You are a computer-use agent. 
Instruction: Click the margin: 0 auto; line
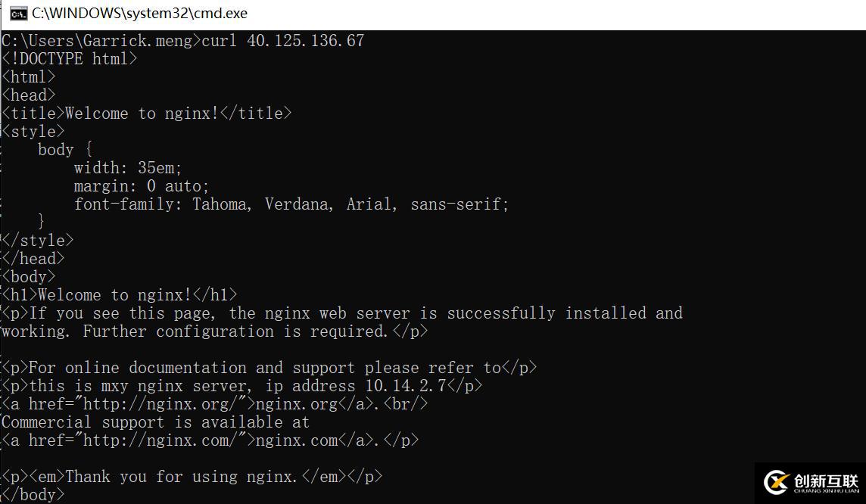pos(142,186)
